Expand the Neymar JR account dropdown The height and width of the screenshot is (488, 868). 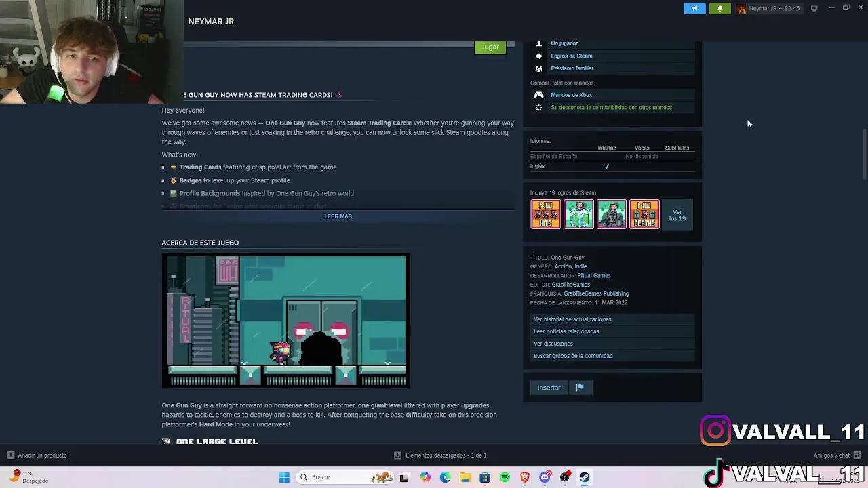769,8
